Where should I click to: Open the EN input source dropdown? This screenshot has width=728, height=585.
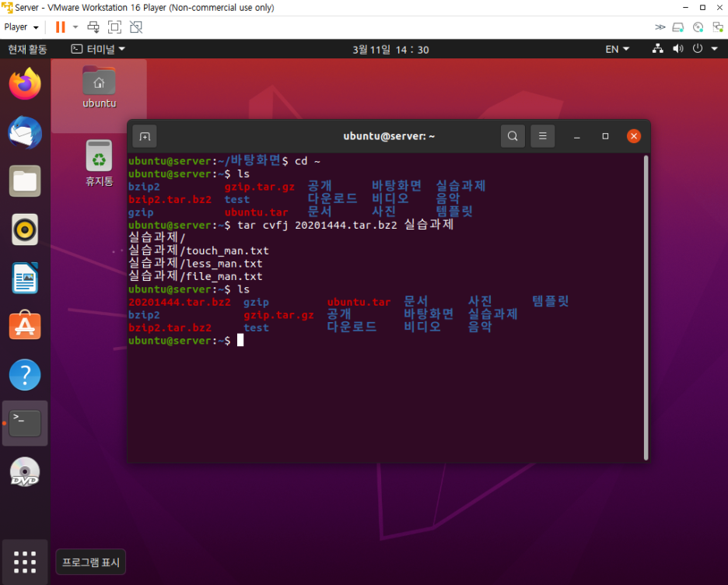617,49
